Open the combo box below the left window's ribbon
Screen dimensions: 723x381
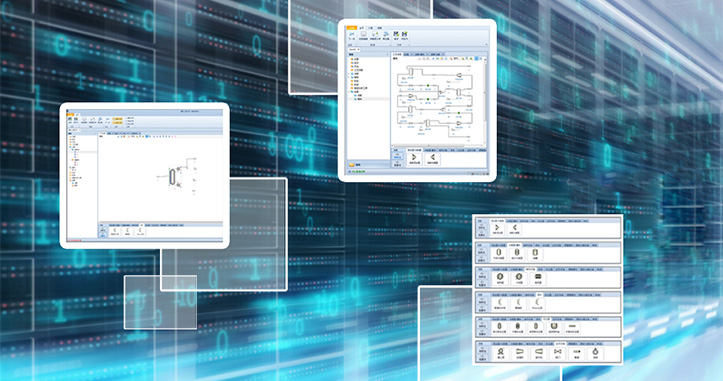74,130
